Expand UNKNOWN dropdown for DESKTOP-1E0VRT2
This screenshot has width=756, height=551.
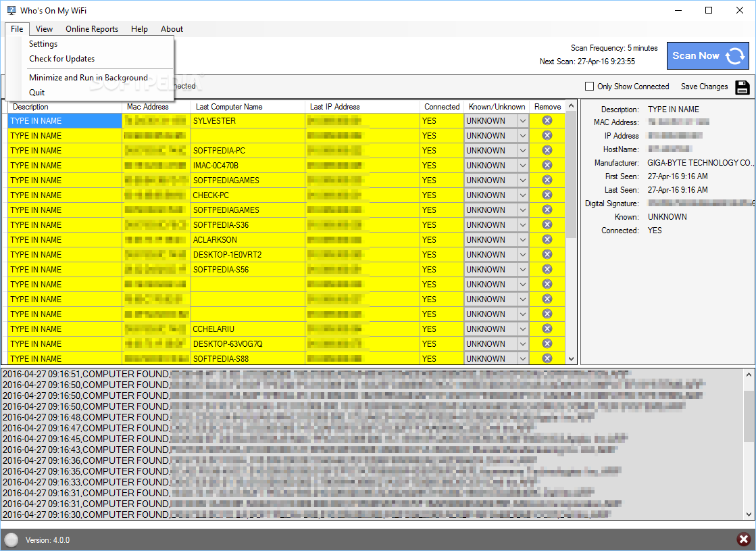pyautogui.click(x=523, y=255)
